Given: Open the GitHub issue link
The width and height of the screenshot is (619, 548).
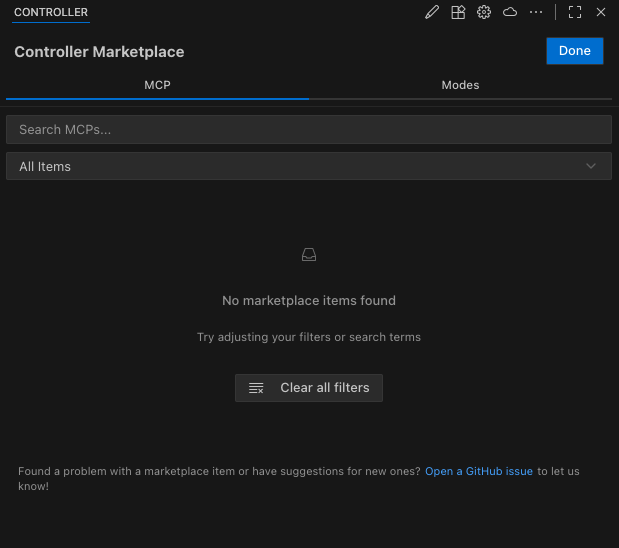Looking at the screenshot, I should tap(479, 471).
